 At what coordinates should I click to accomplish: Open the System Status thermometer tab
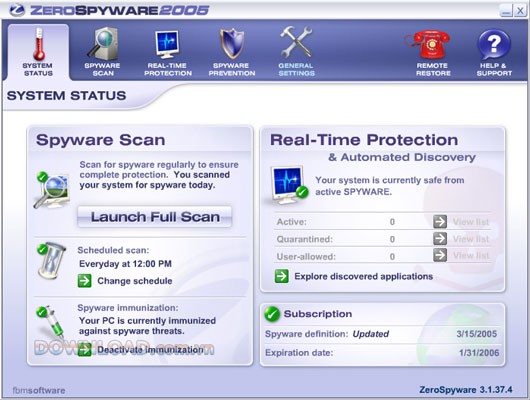click(x=38, y=51)
